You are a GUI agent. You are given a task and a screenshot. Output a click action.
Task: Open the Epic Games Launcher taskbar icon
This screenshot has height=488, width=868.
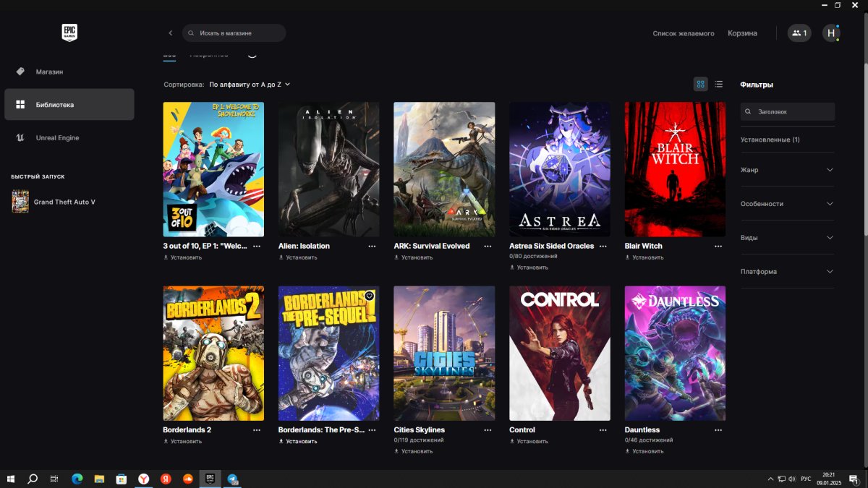[210, 479]
